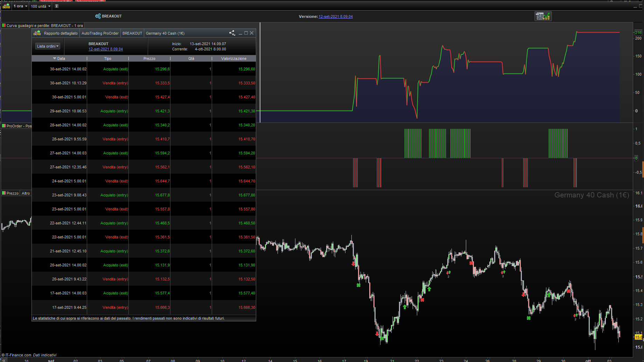The image size is (644, 362).
Task: Select the 20-set-2021 9.43.22 row
Action: [x=144, y=279]
